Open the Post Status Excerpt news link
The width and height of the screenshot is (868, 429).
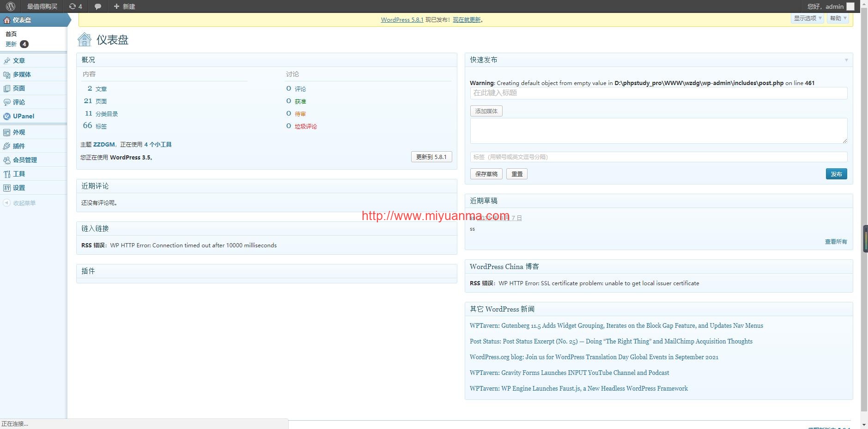tap(611, 342)
